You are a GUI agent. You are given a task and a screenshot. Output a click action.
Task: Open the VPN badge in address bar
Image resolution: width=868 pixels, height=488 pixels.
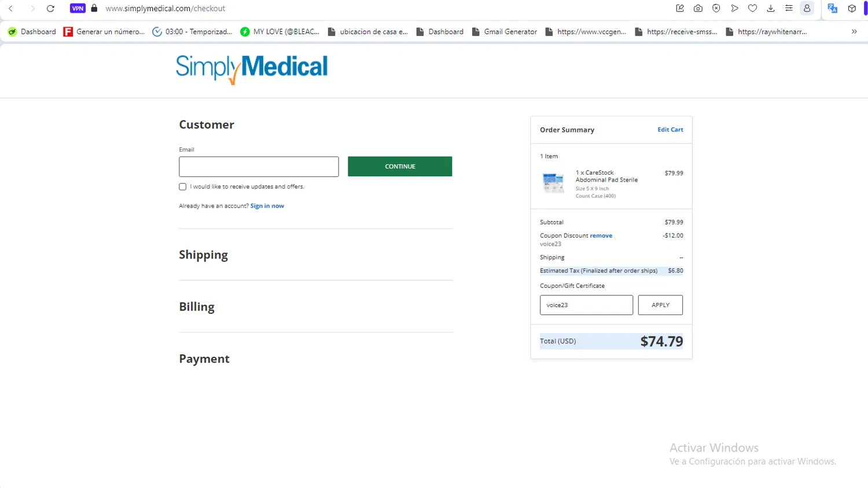(x=78, y=9)
